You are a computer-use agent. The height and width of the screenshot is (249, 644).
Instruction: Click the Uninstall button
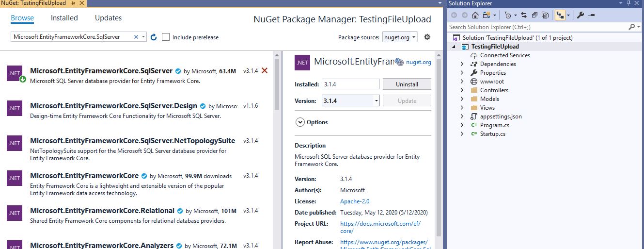[x=407, y=84]
